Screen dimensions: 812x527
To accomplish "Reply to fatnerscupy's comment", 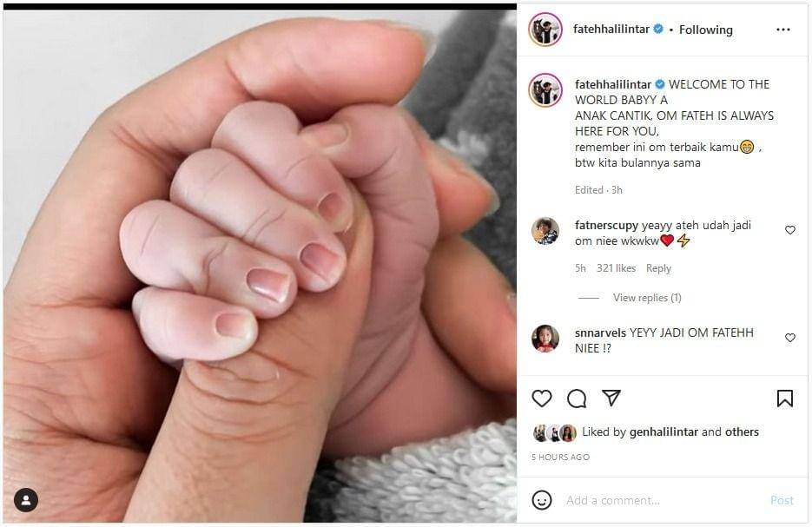I will coord(658,268).
